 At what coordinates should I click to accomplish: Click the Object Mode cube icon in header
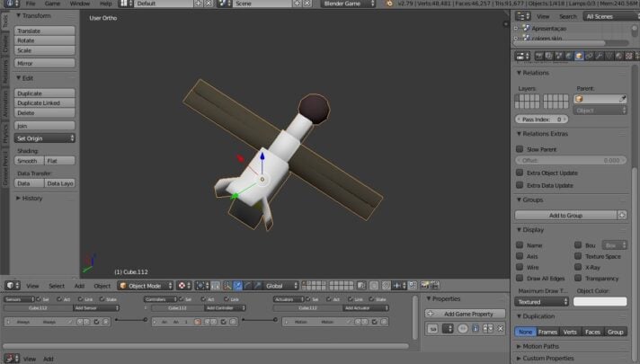[123, 286]
